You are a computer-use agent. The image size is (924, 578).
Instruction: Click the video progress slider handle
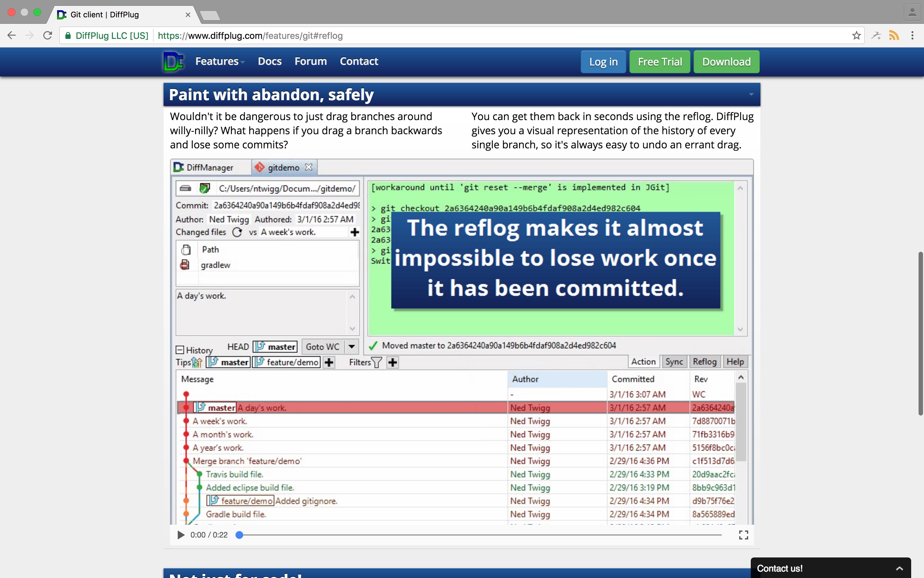click(239, 535)
